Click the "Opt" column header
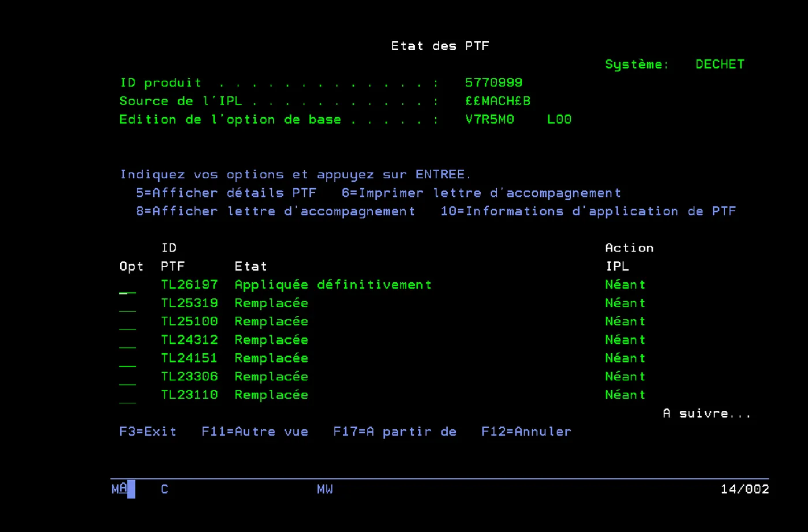Screen dimensions: 808x532 tap(131, 267)
